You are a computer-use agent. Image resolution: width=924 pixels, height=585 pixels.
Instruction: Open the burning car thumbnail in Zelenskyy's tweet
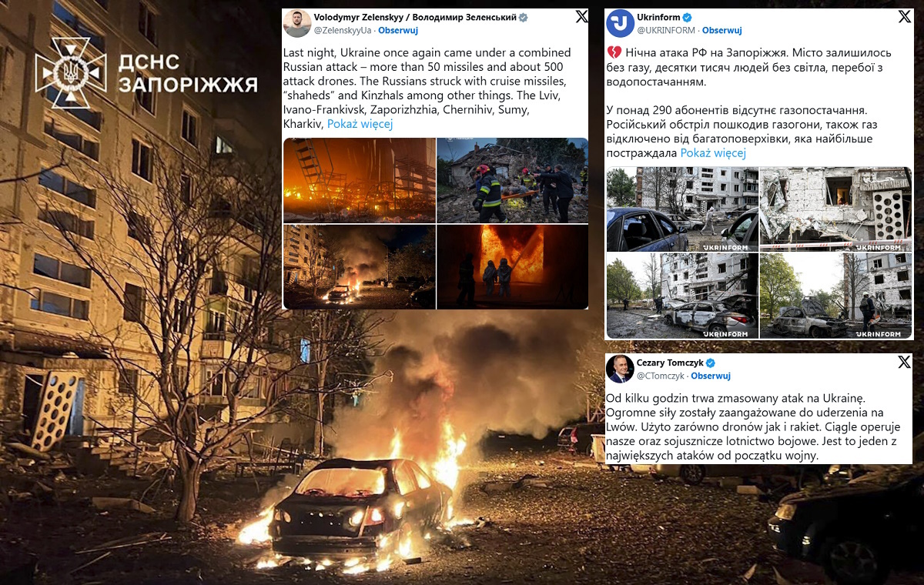[359, 267]
